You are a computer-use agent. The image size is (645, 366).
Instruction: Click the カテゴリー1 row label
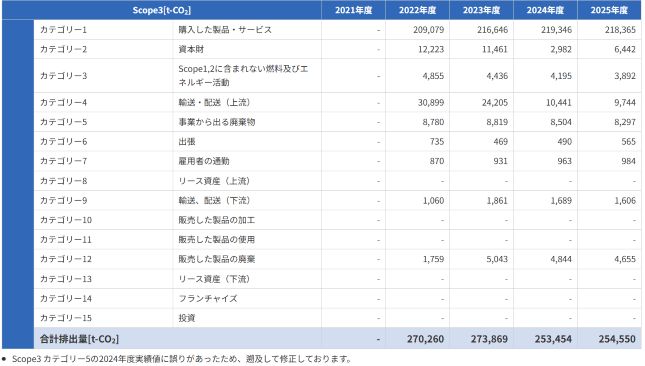[x=63, y=30]
